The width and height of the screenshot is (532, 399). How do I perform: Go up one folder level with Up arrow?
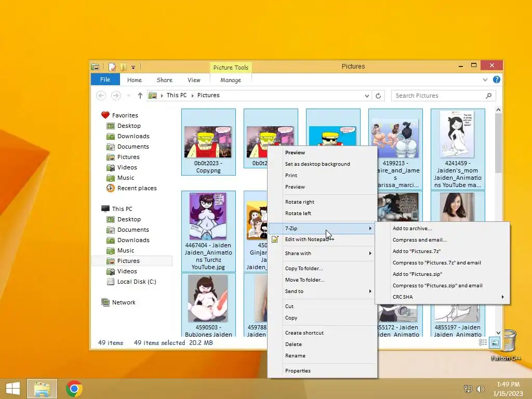(140, 96)
